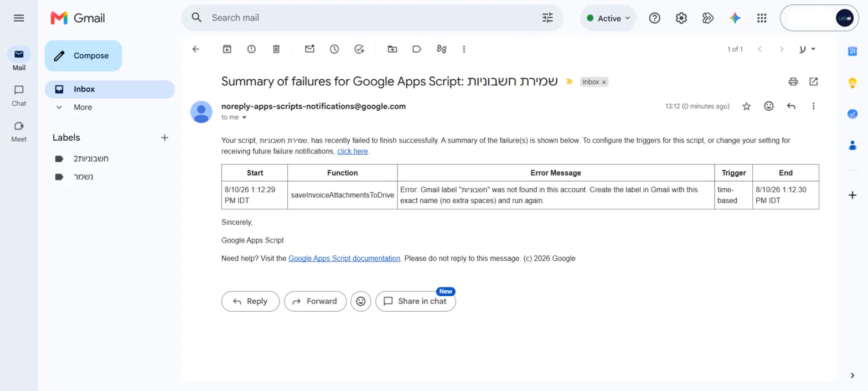This screenshot has height=391, width=868.
Task: Click the Gmail logo
Action: point(77,18)
